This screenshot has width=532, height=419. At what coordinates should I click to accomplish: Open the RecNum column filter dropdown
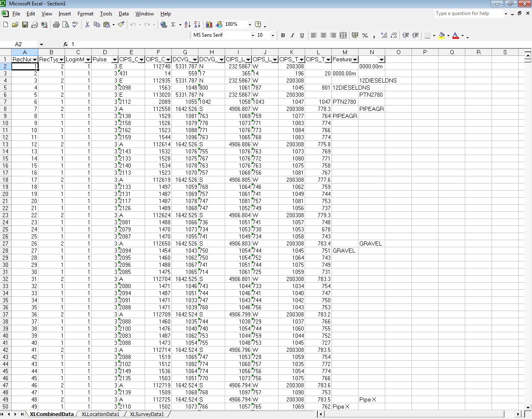[35, 60]
